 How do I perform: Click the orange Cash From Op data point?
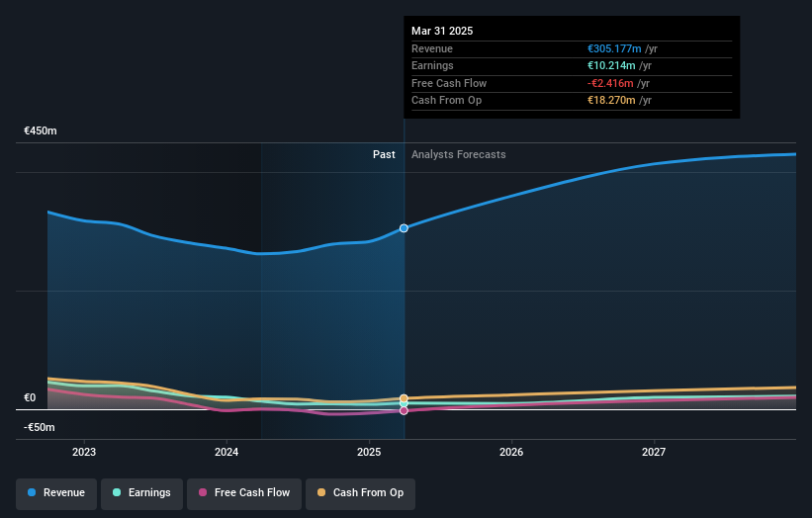(404, 398)
